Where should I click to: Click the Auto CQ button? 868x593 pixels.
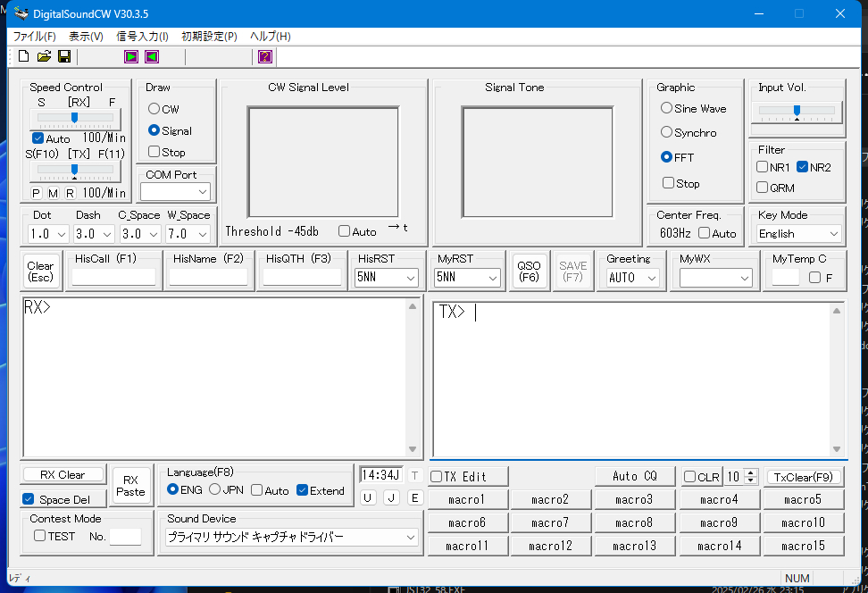point(634,477)
